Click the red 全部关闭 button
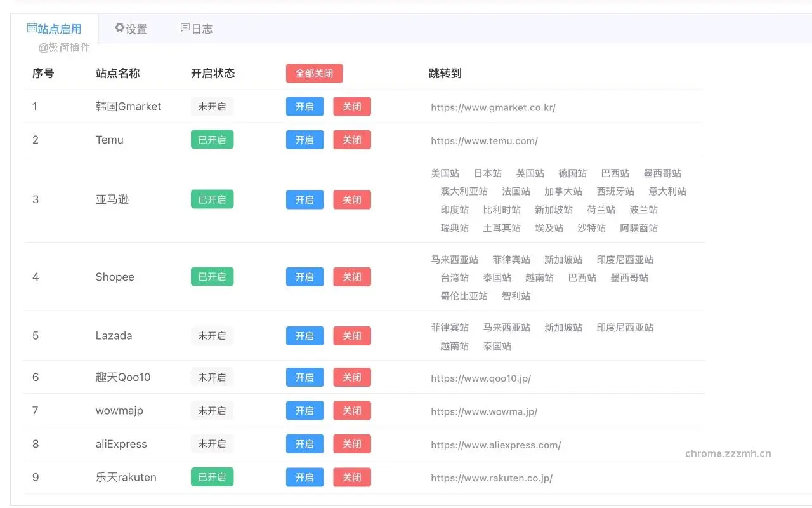The width and height of the screenshot is (812, 508). click(x=314, y=73)
